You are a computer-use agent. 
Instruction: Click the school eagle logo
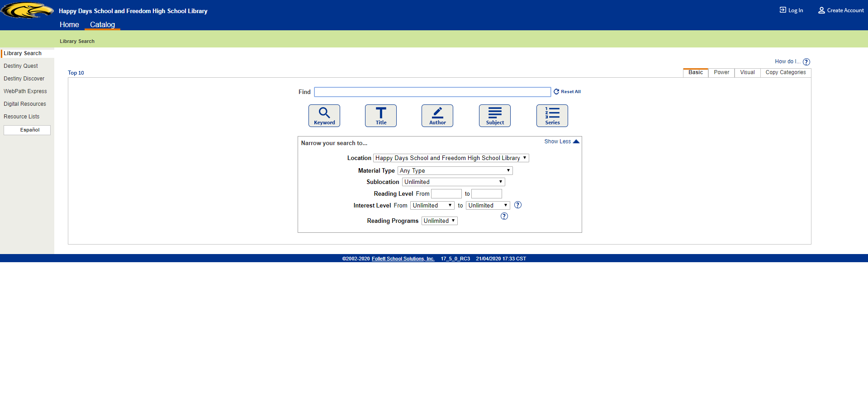click(x=27, y=10)
